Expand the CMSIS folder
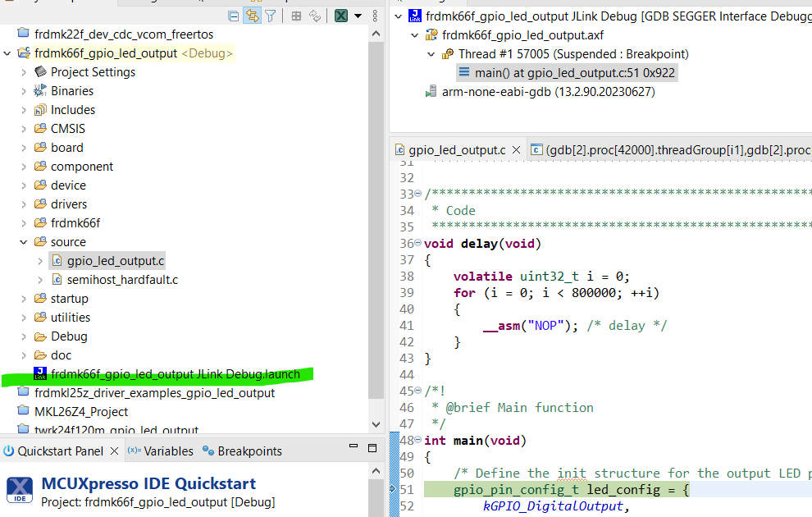This screenshot has height=517, width=812. [x=24, y=129]
